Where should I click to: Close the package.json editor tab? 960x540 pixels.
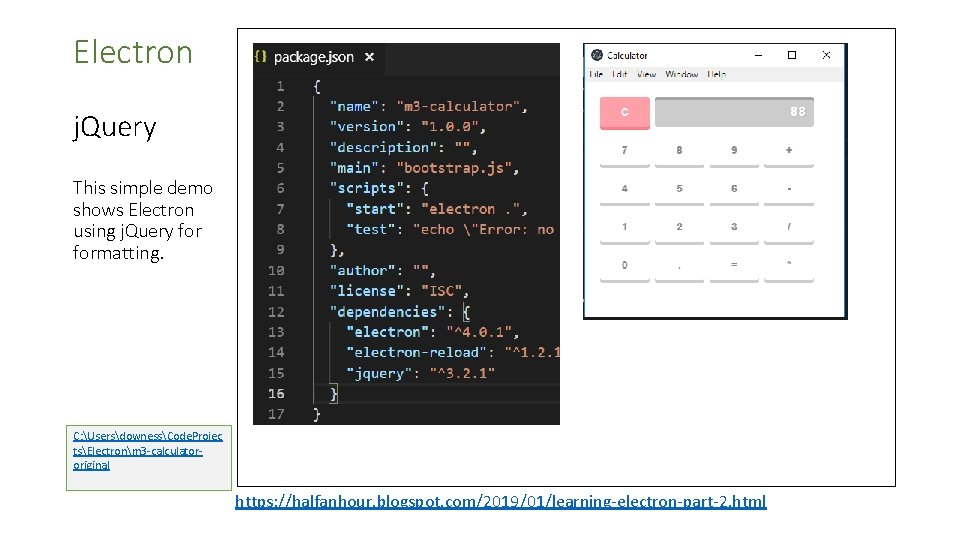pyautogui.click(x=369, y=57)
